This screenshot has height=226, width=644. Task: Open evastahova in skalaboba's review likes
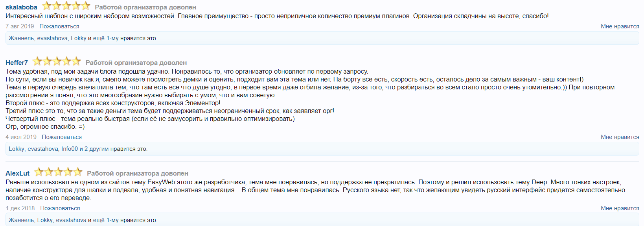(x=52, y=38)
